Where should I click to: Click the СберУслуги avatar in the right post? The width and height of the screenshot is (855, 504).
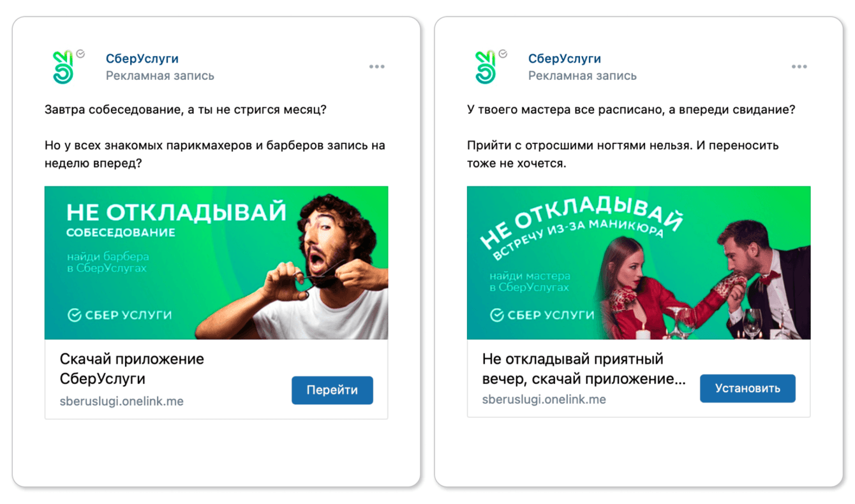click(485, 68)
